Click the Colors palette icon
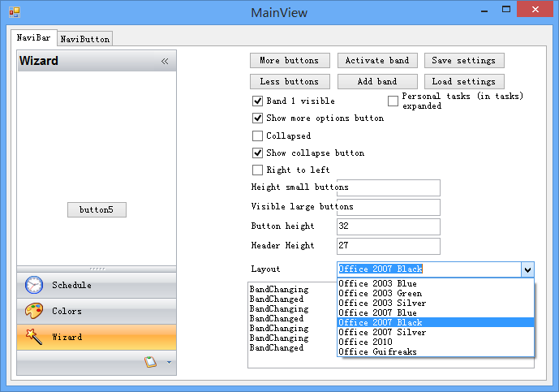559x392 pixels. tap(34, 311)
